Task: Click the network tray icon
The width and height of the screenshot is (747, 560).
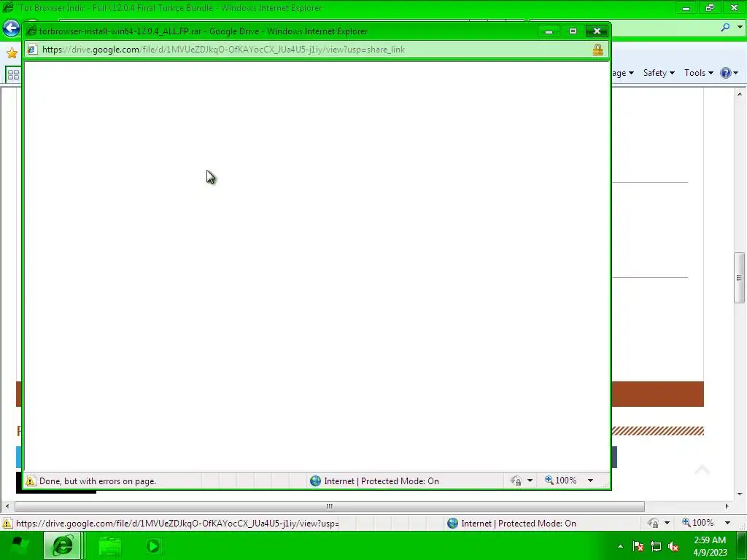Action: [x=656, y=546]
